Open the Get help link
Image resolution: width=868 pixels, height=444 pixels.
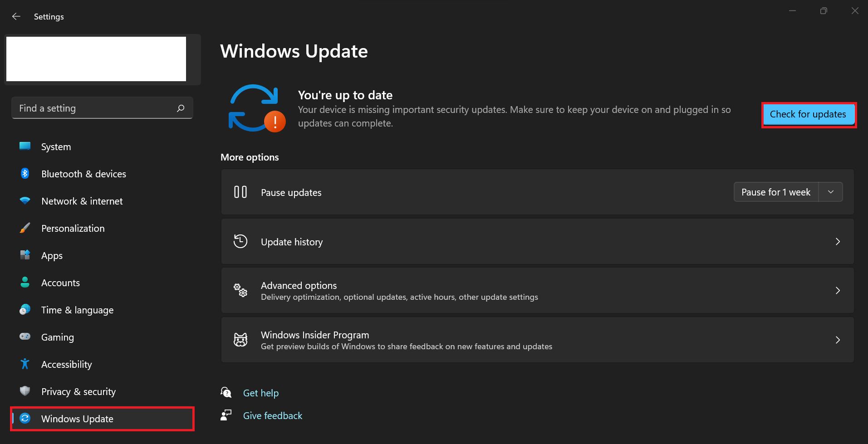tap(261, 393)
